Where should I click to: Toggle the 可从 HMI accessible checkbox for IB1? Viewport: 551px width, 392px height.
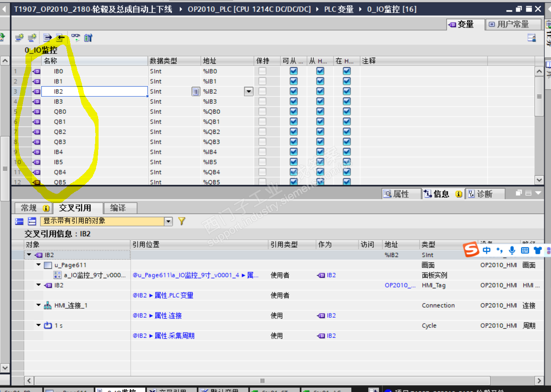tap(294, 81)
